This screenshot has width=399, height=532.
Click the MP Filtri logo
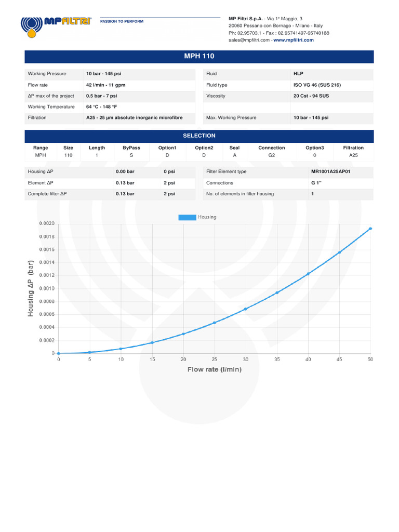coord(56,27)
